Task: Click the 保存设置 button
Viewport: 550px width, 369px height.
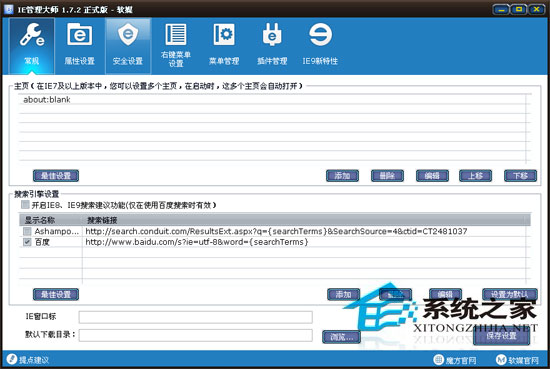Action: click(x=501, y=336)
